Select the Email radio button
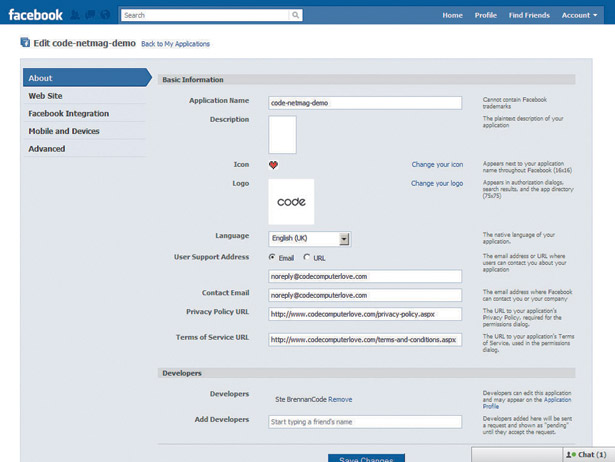 (272, 257)
